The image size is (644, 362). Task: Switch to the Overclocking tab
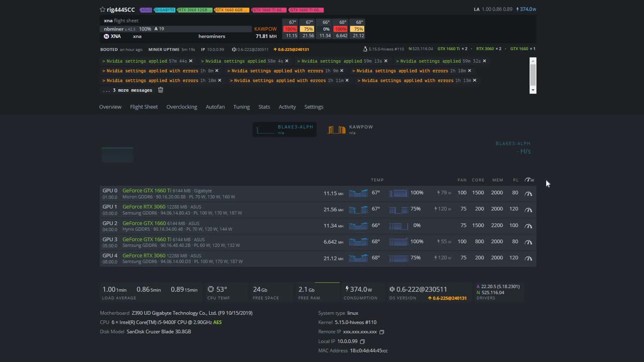tap(182, 107)
